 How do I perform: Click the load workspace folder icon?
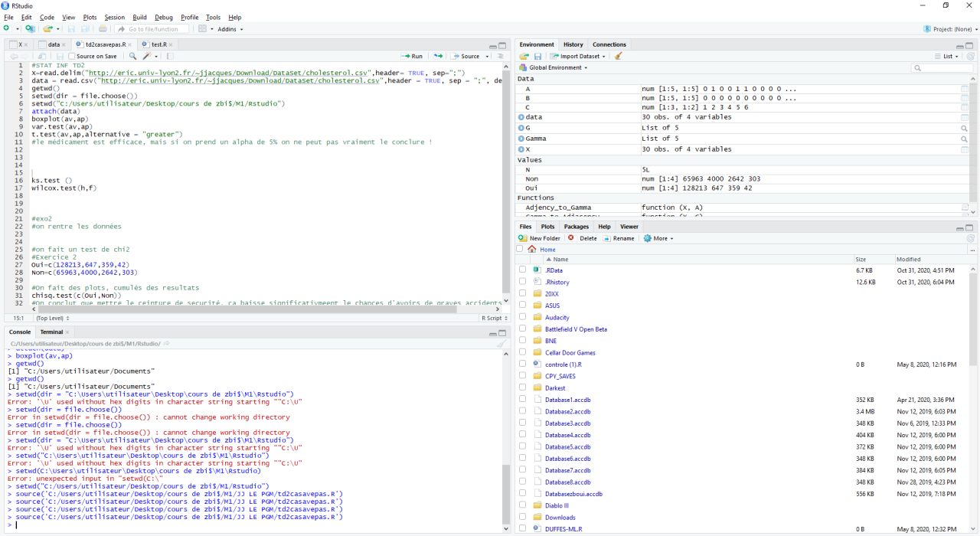pos(524,57)
